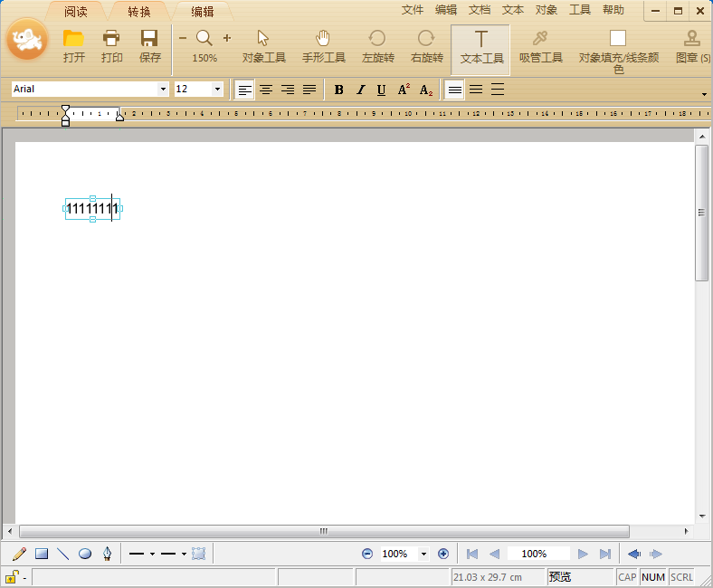
Task: Click the Save (保存) disk icon
Action: tap(149, 39)
